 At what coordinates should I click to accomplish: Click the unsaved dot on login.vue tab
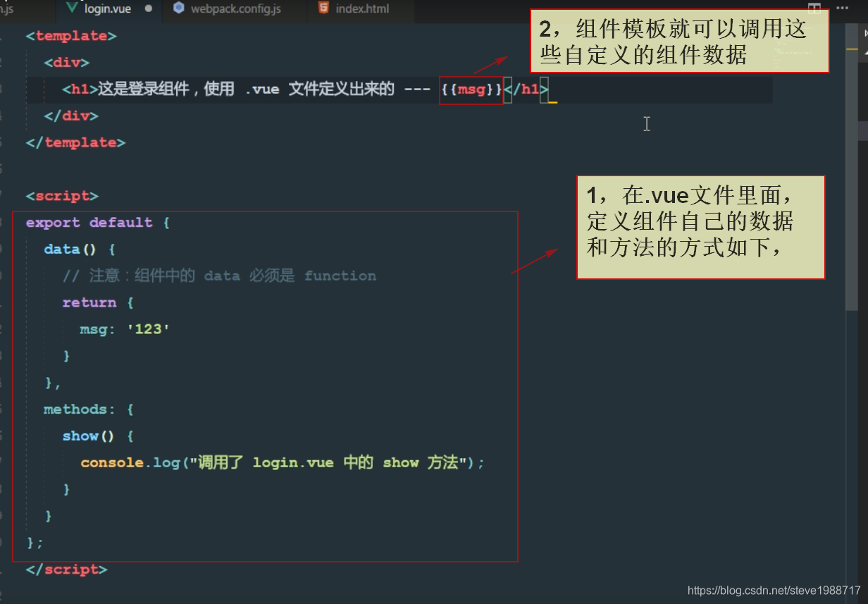coord(148,9)
